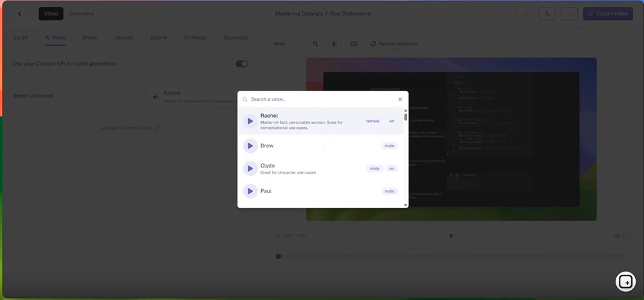Play the Paul voice preview
644x300 pixels.
pos(250,191)
